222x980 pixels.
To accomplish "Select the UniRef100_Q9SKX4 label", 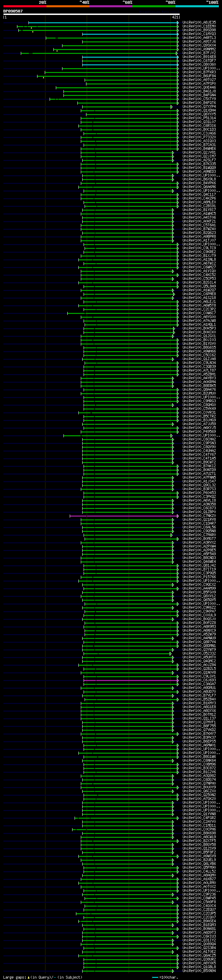I will [199, 45].
